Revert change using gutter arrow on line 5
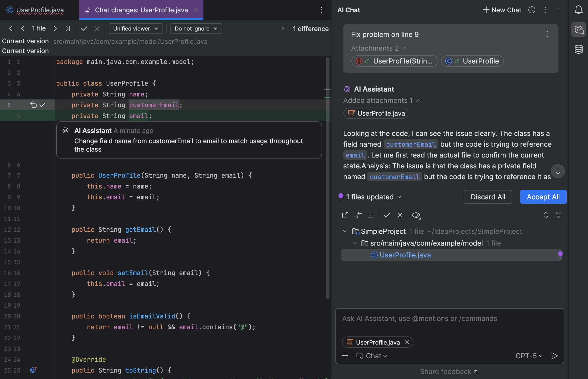The image size is (588, 379). pos(34,105)
